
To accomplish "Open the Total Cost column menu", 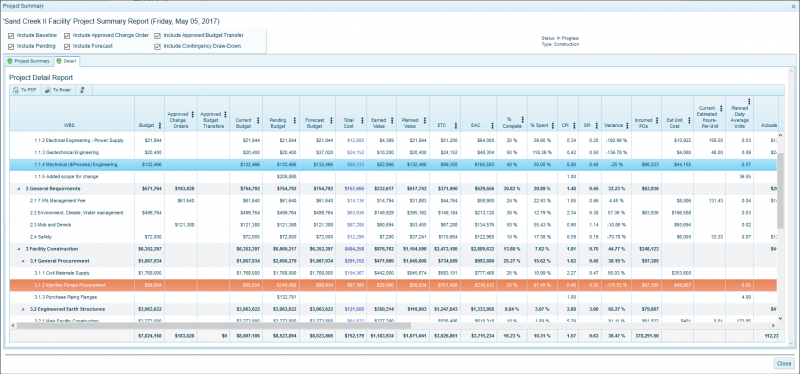I will (362, 120).
